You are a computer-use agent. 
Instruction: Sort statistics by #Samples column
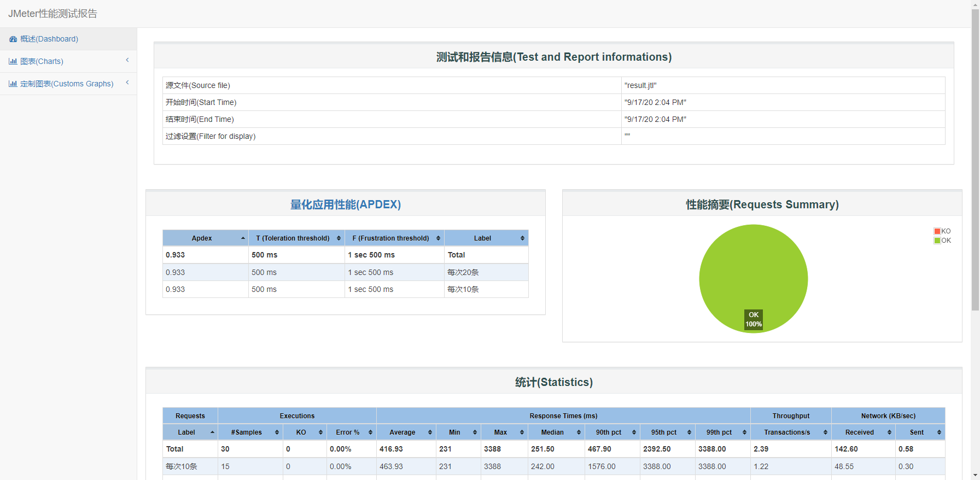250,432
